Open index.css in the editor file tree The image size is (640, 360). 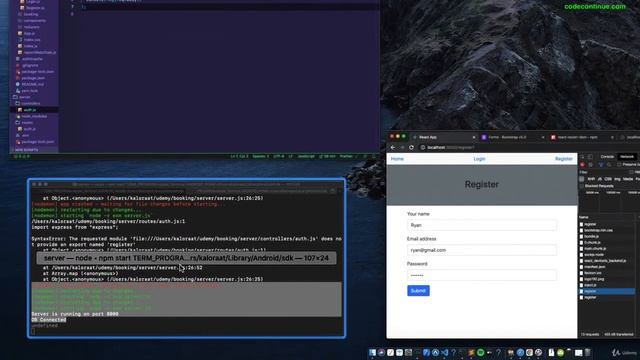[x=31, y=40]
